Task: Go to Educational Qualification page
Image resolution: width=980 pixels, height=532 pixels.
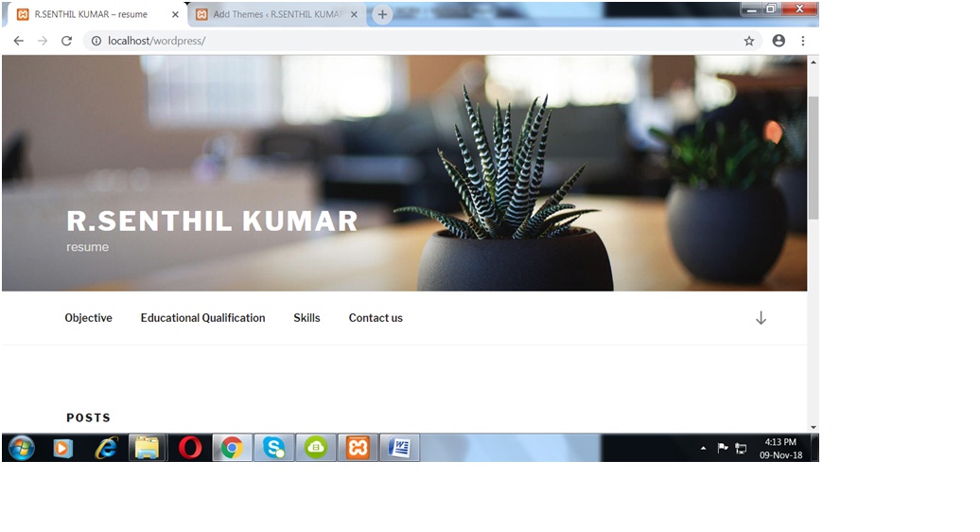Action: coord(202,318)
